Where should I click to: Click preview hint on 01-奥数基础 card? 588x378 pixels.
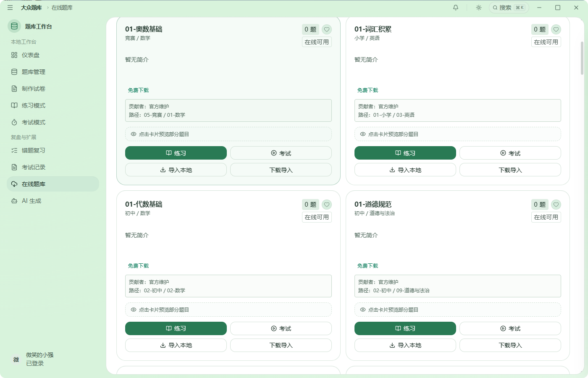pos(228,134)
